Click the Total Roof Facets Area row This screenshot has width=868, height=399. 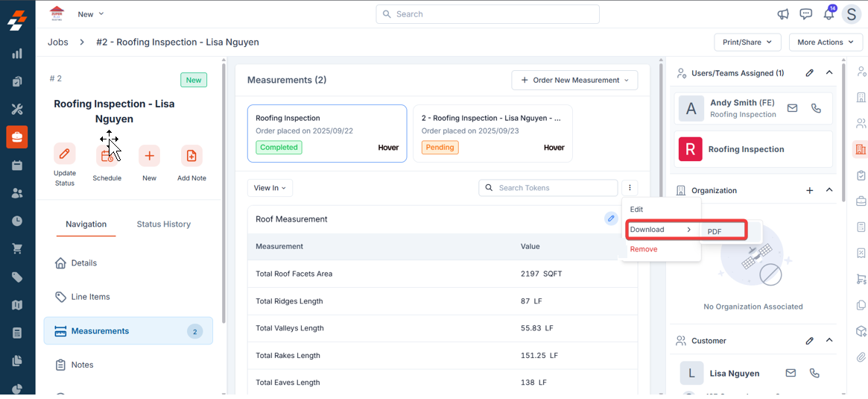[x=443, y=274]
